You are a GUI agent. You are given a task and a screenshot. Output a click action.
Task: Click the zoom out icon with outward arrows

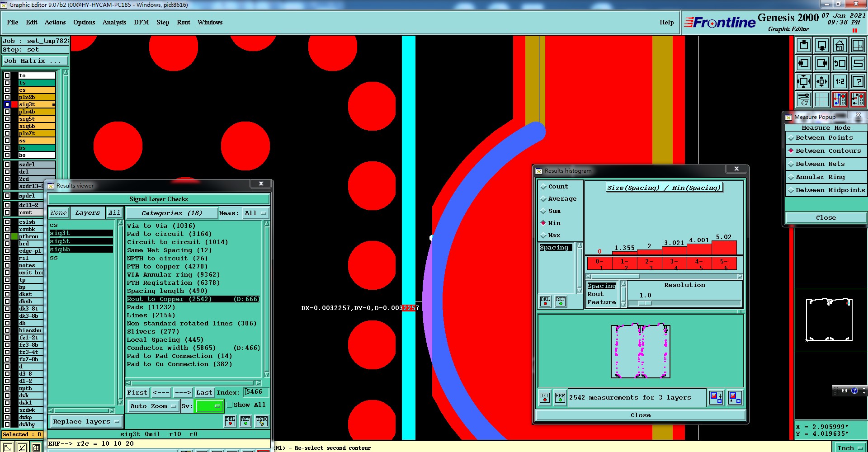[x=822, y=81]
